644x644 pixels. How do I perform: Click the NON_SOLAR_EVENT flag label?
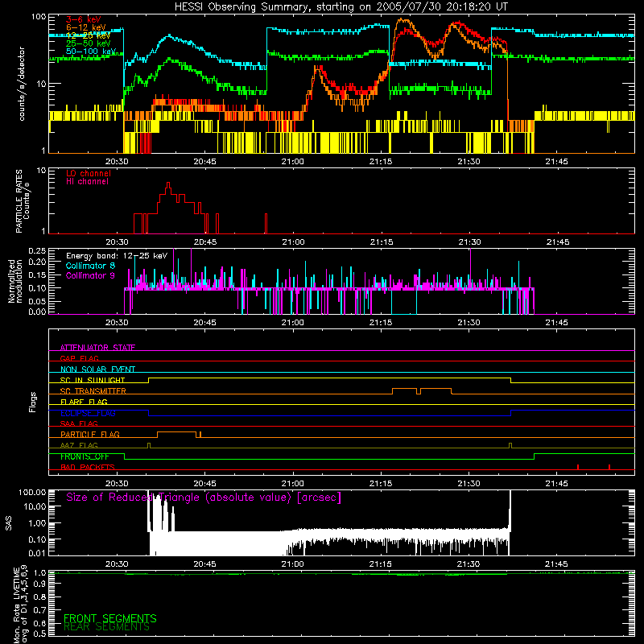tap(97, 369)
